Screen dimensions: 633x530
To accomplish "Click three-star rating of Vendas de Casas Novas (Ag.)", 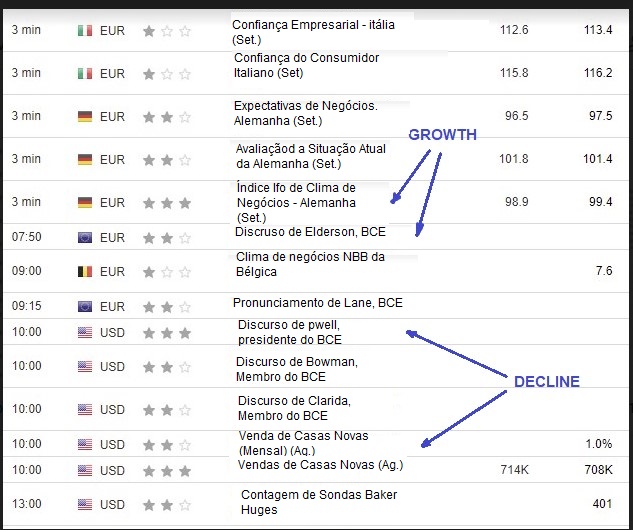I will (x=167, y=471).
